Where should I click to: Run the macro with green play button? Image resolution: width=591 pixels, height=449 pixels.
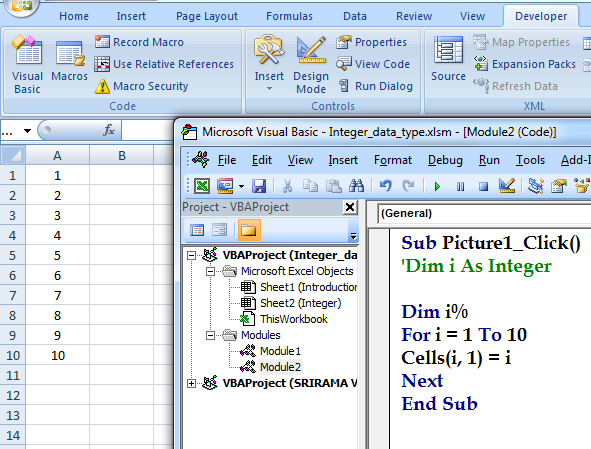click(x=437, y=186)
